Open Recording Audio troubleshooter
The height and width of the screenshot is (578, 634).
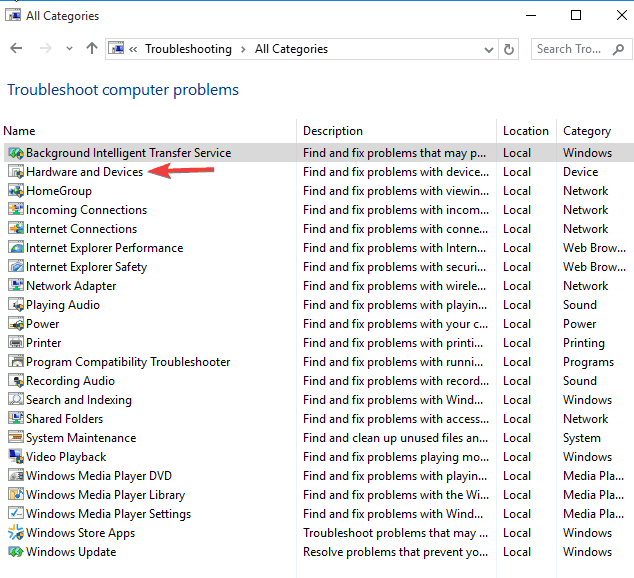(70, 381)
